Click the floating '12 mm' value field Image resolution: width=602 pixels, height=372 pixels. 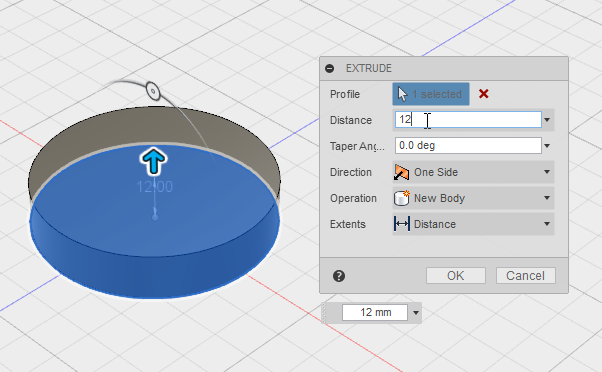[375, 312]
